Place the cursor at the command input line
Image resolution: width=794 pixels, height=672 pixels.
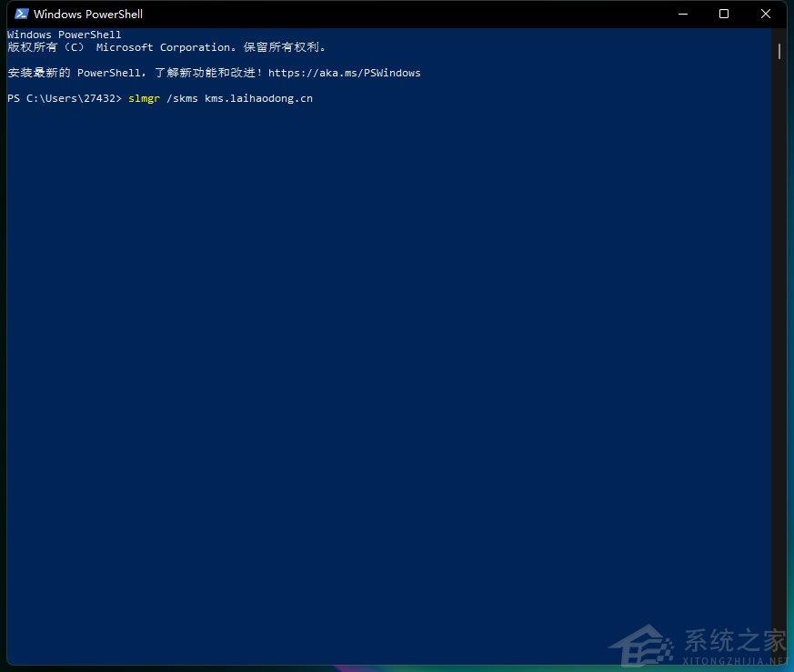click(318, 98)
